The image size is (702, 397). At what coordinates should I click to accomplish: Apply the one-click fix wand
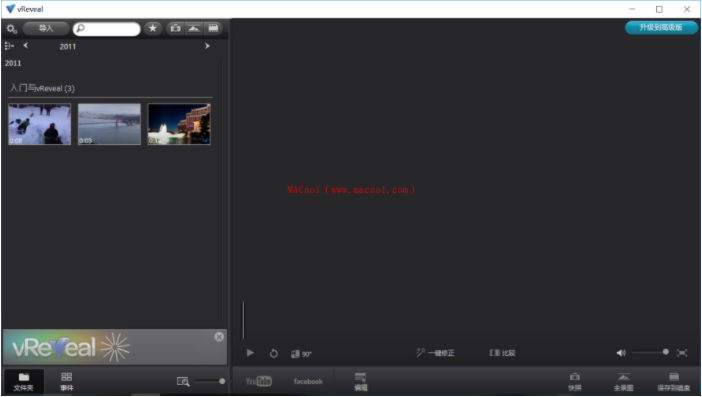(x=435, y=353)
